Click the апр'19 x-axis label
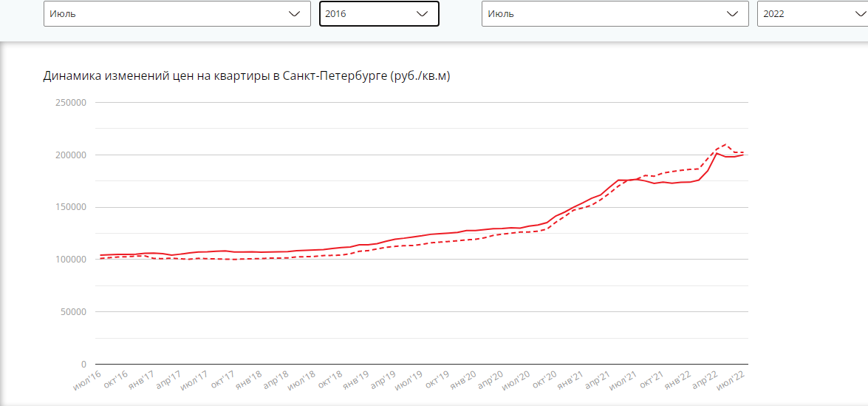868x406 pixels. coord(383,382)
